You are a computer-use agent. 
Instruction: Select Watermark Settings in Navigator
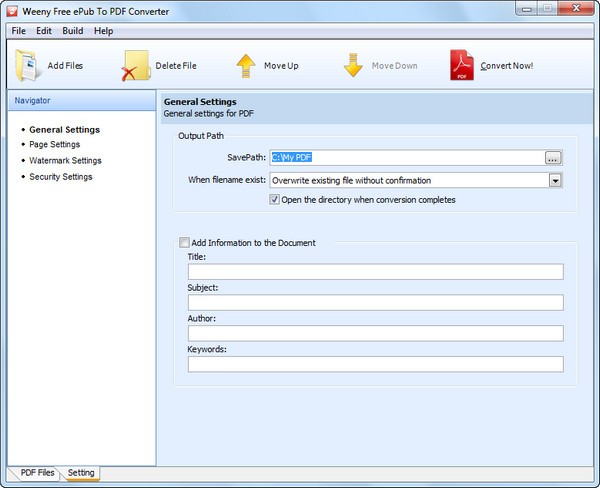[65, 161]
